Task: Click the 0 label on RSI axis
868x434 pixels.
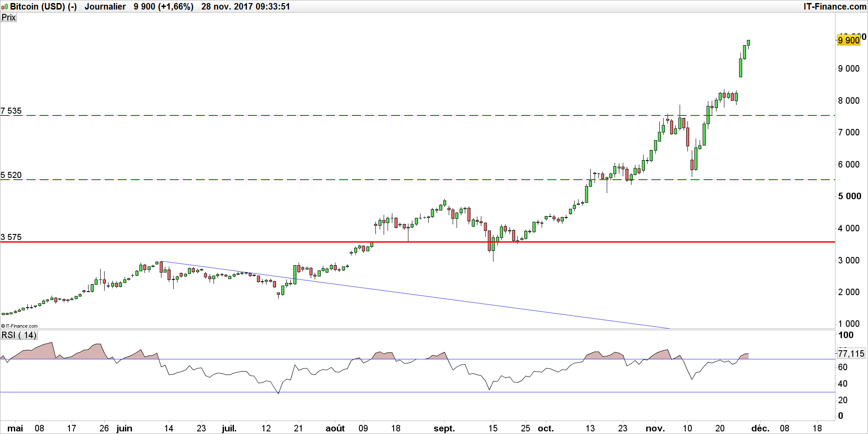Action: tap(841, 416)
